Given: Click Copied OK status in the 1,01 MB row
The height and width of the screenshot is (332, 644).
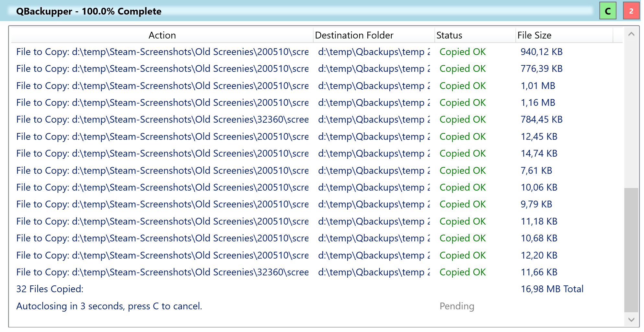Looking at the screenshot, I should pyautogui.click(x=463, y=86).
